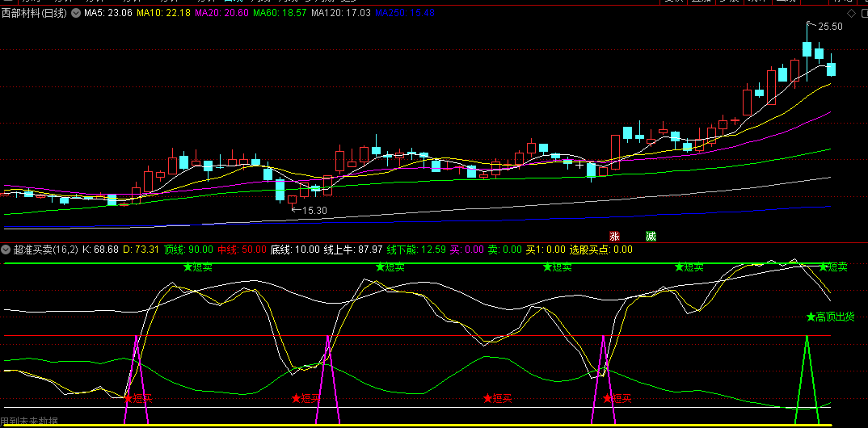Click the green MA60 label
This screenshot has width=868, height=428.
(279, 14)
